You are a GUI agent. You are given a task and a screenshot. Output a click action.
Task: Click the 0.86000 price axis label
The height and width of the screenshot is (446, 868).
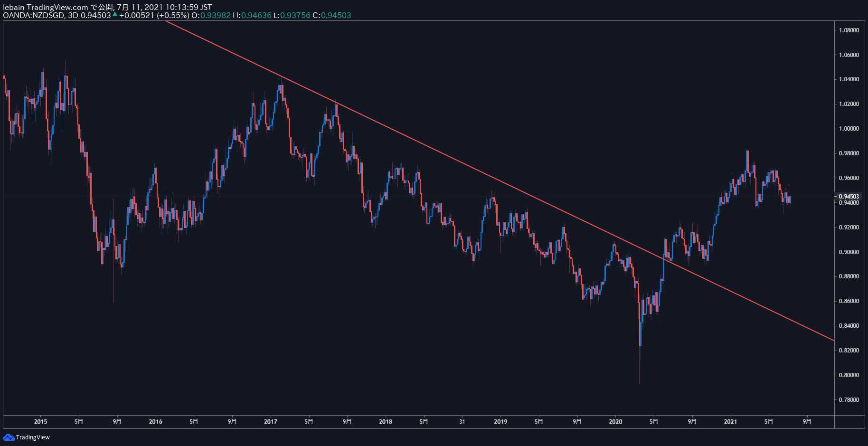point(849,301)
